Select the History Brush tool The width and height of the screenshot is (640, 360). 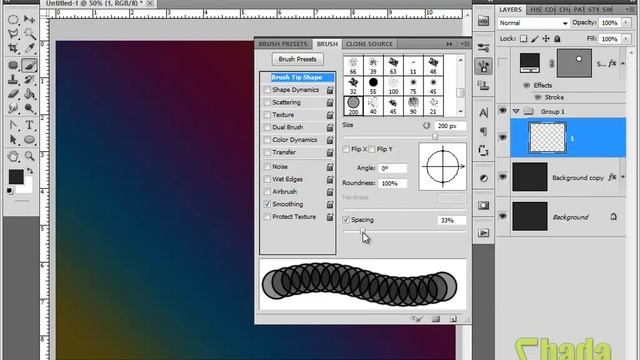[29, 80]
